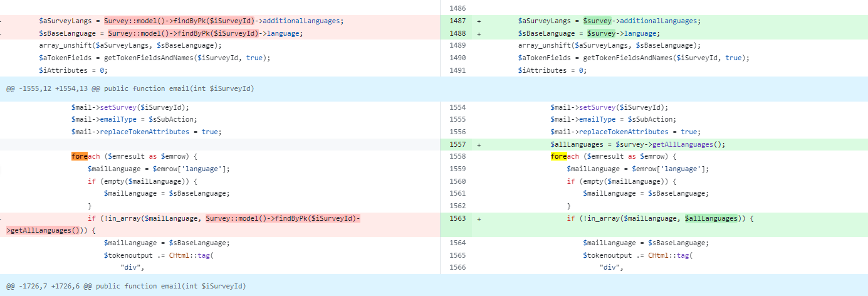Click the plus marker on line 1487
Screen dimensions: 868x296
coord(479,21)
